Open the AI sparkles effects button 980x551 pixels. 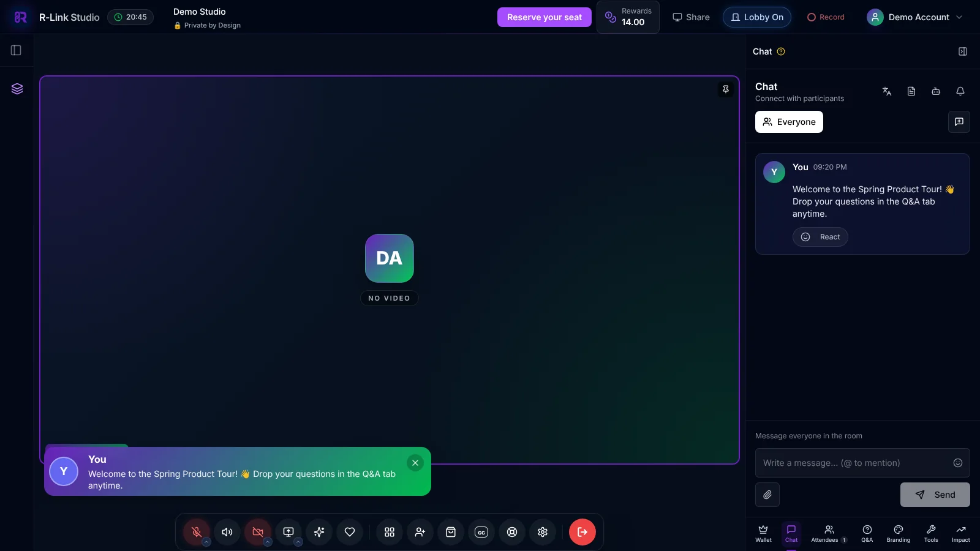pos(319,532)
